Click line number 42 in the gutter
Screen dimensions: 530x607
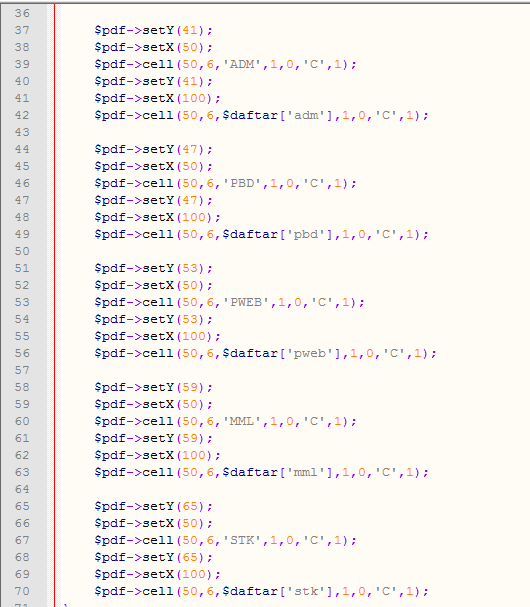coord(22,115)
